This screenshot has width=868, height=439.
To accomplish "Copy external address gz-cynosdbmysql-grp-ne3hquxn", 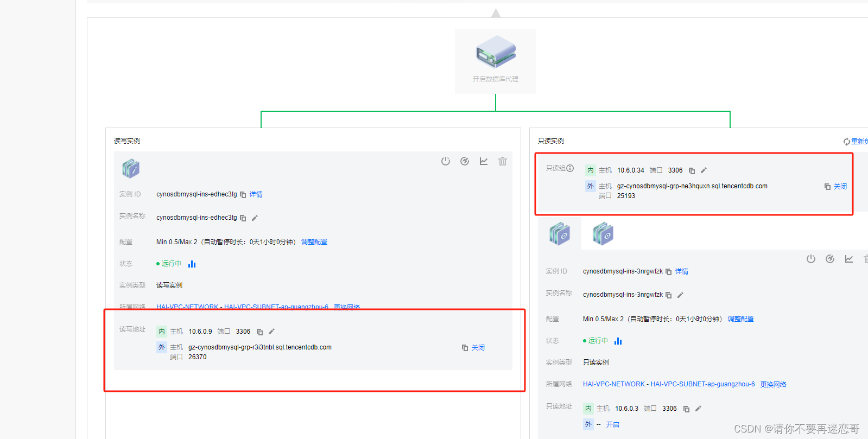I will (x=827, y=187).
